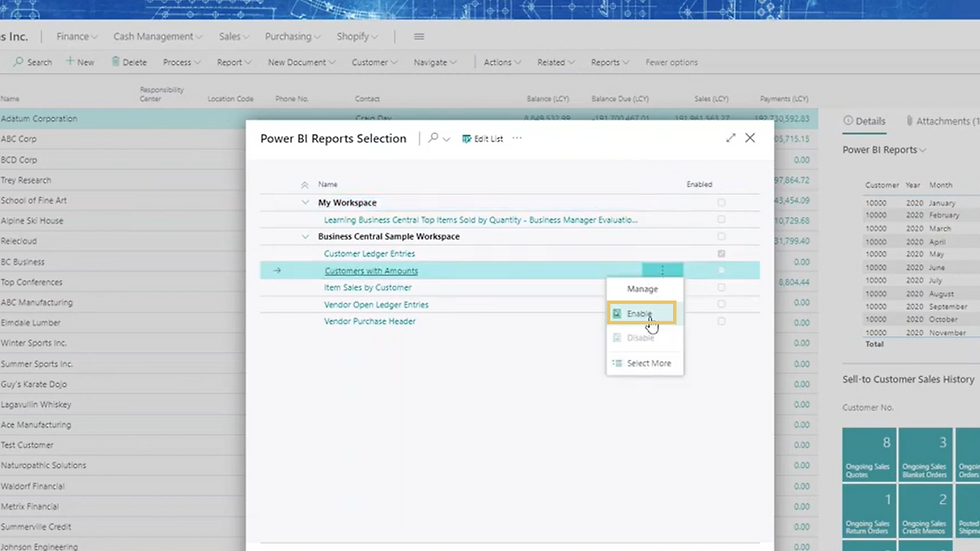Open the more options ellipsis in the dialog header
Image resolution: width=980 pixels, height=551 pixels.
pyautogui.click(x=517, y=138)
